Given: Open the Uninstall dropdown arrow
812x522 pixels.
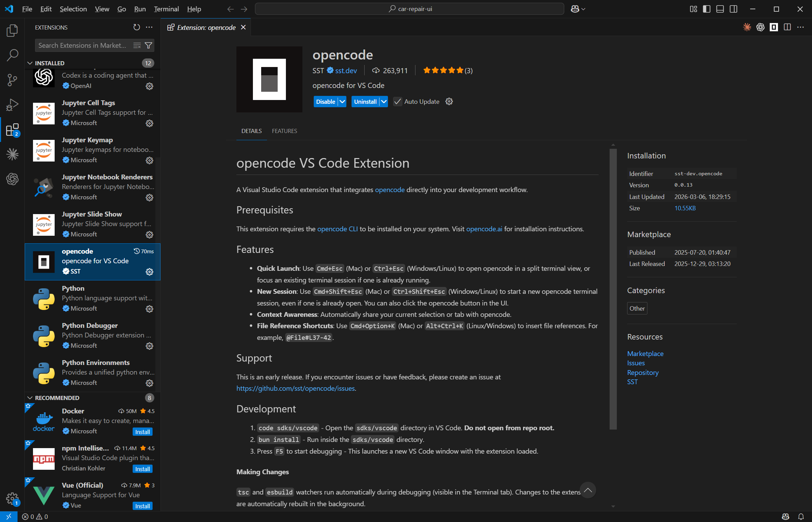Looking at the screenshot, I should (x=384, y=101).
